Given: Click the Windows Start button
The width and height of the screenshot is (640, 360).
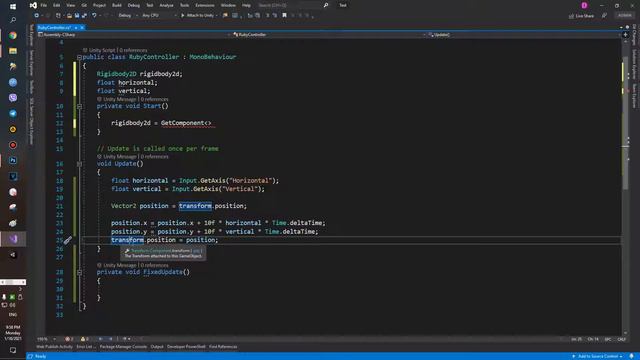Looking at the screenshot, I should [x=13, y=7].
